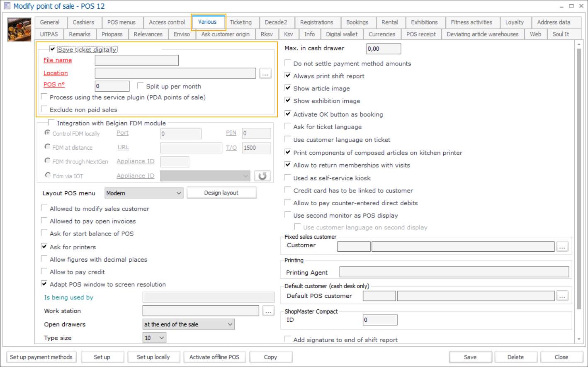588x367 pixels.
Task: Uncheck Always print shift report
Action: point(288,75)
